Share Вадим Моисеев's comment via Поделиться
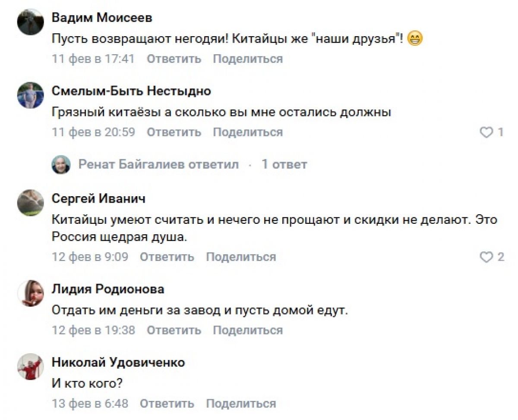Image resolution: width=518 pixels, height=420 pixels. pyautogui.click(x=248, y=59)
